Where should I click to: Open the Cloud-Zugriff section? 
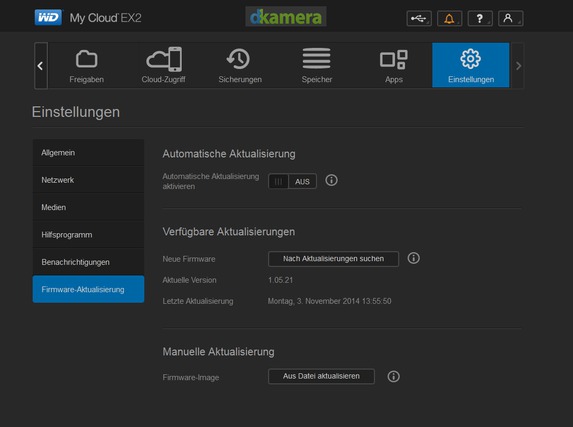point(163,65)
